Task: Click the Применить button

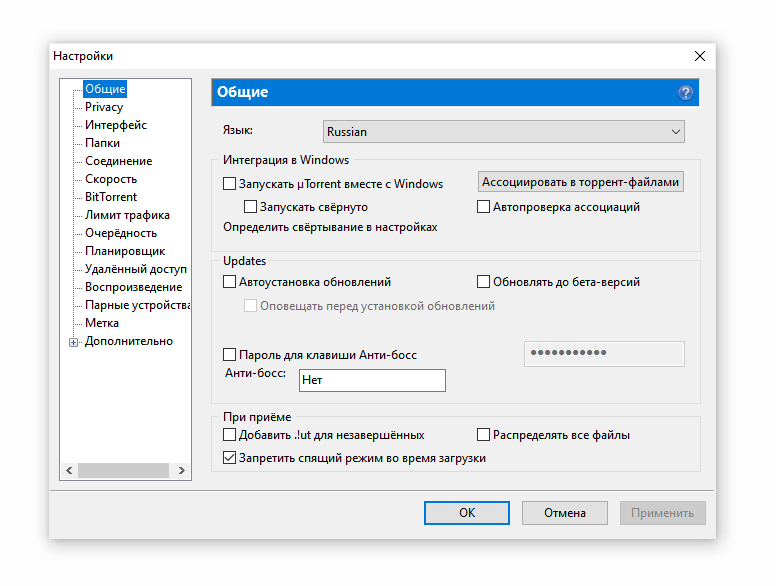Action: click(663, 513)
